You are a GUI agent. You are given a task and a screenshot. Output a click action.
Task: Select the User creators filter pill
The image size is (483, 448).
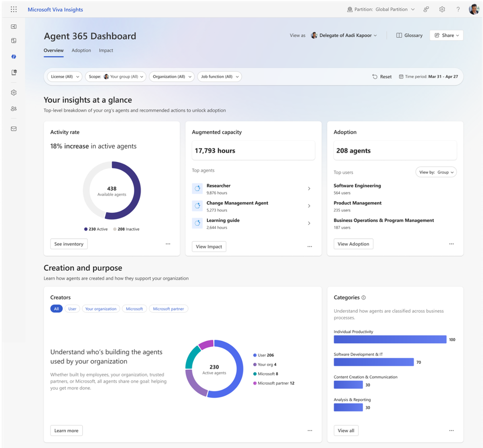pyautogui.click(x=73, y=308)
